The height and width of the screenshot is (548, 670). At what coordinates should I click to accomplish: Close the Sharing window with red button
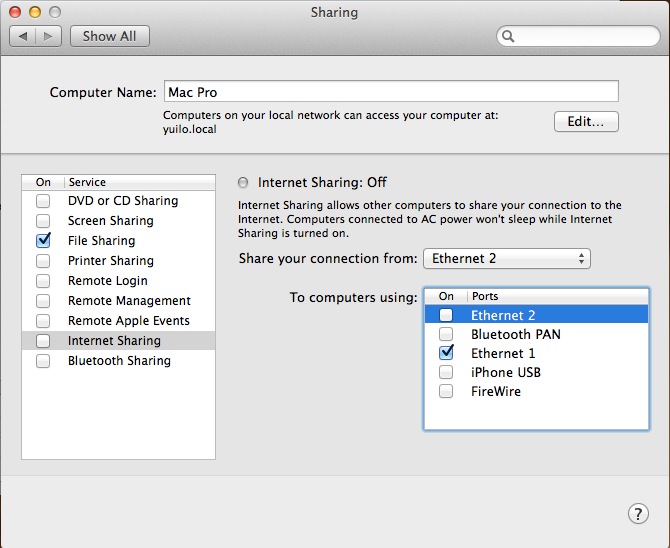(x=15, y=12)
